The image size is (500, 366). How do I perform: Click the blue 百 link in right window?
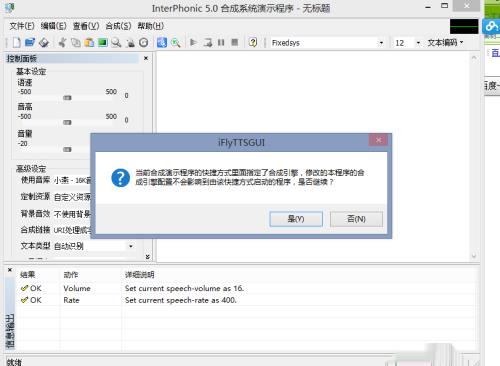point(496,53)
